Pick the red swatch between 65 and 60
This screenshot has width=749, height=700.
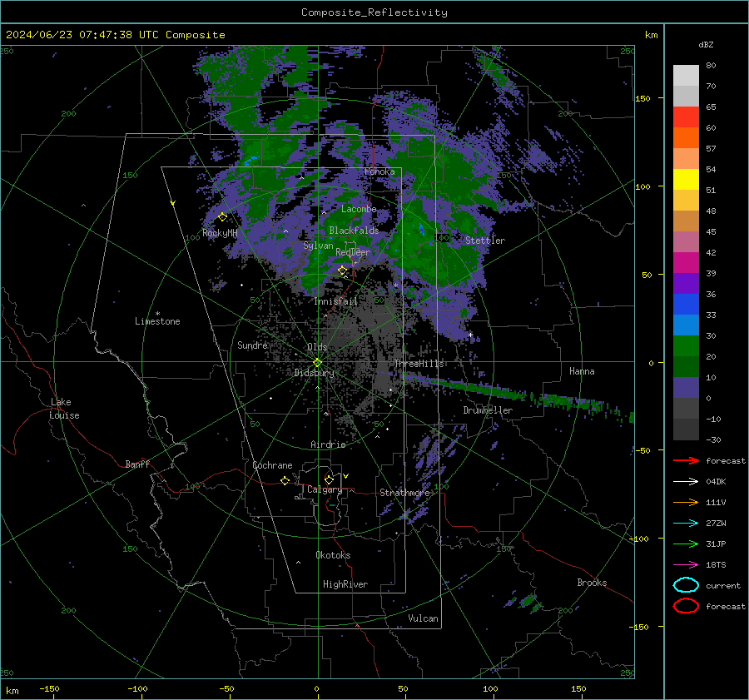coord(686,117)
